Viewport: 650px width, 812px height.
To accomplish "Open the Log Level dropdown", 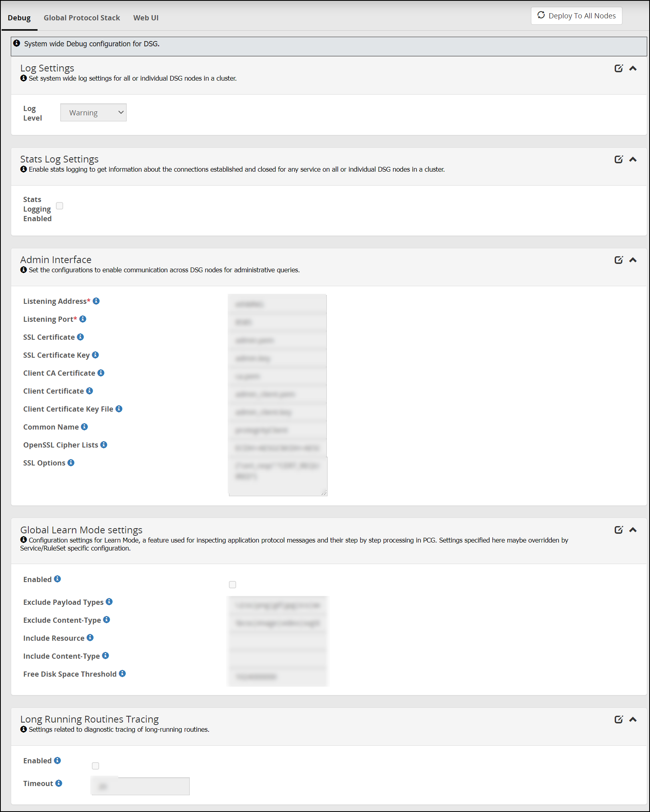I will point(93,112).
